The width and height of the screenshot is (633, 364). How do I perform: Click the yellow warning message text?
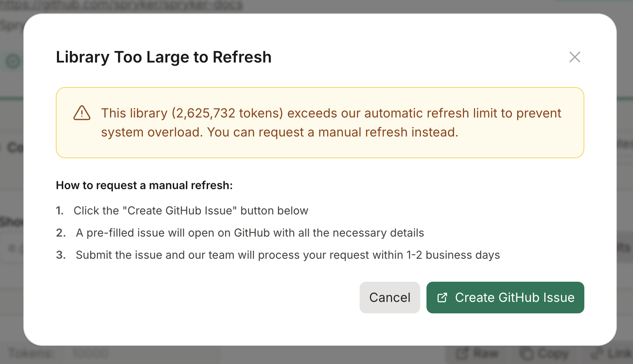click(x=331, y=123)
